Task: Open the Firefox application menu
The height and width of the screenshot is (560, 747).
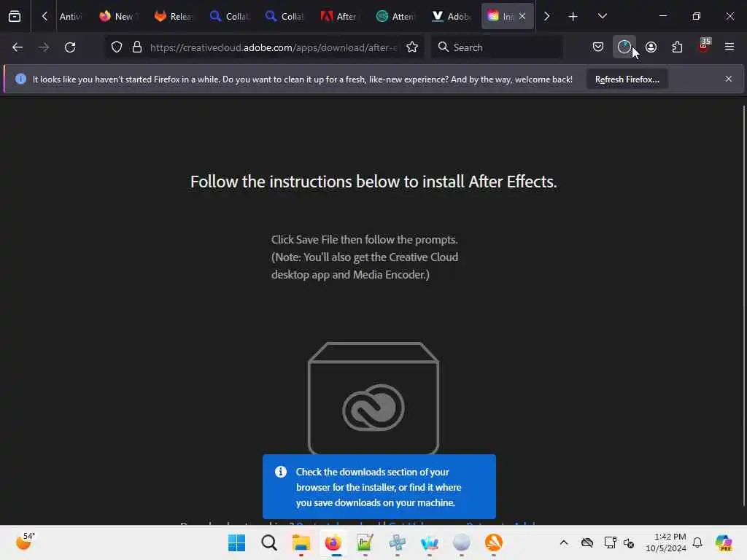Action: (x=729, y=47)
